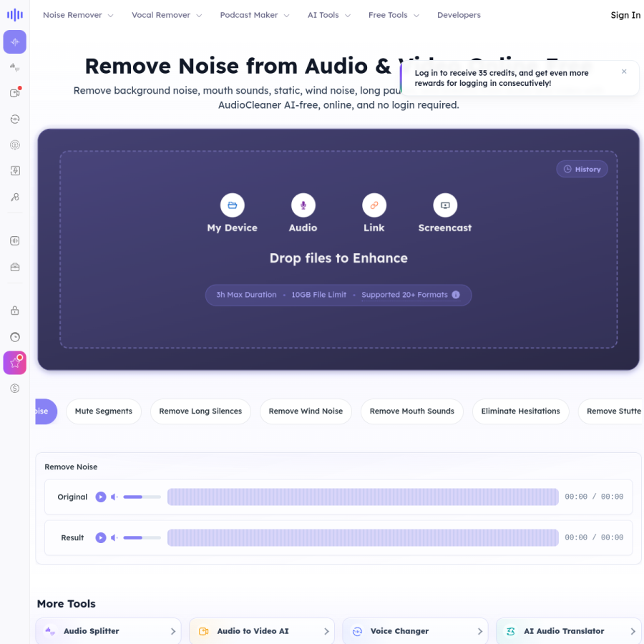Open the sidebar voice search icon
644x644 pixels.
tap(15, 197)
